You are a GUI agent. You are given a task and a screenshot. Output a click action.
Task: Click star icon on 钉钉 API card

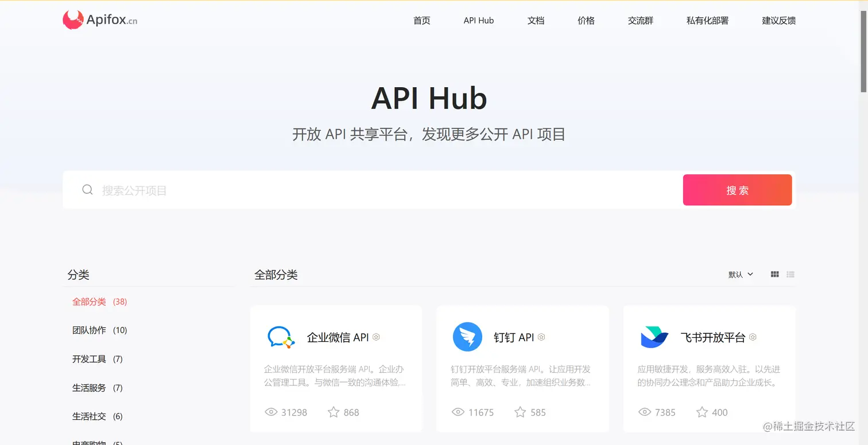coord(520,412)
